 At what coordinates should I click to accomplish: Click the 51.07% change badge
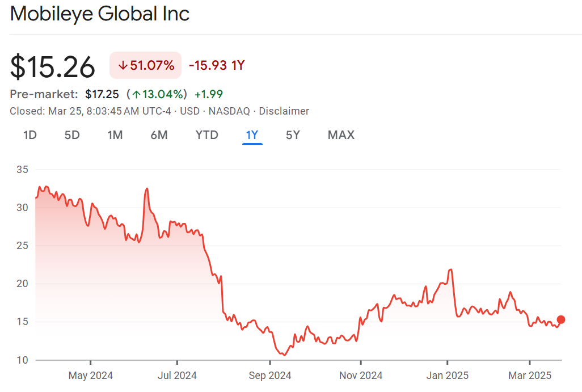tap(145, 65)
